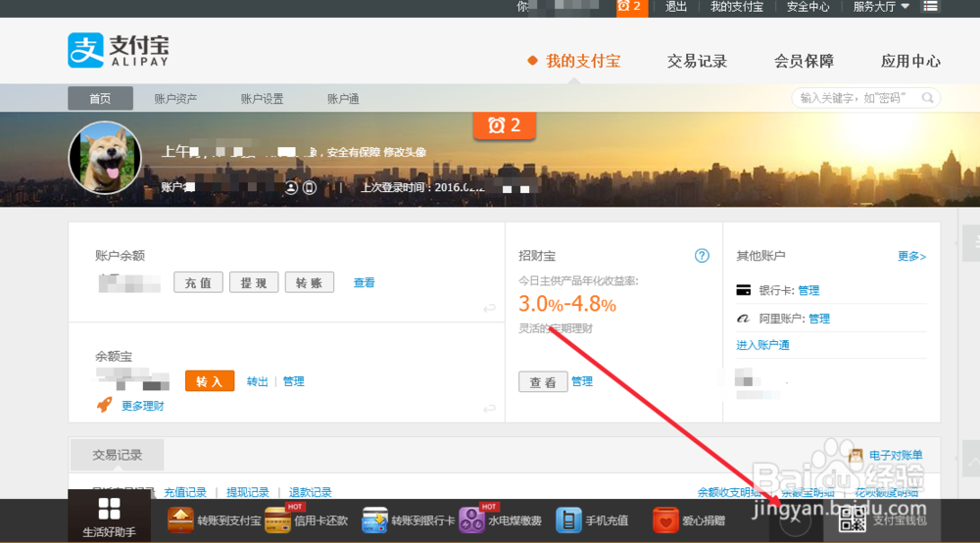Open 更多> in 其他账户
Viewport: 980px width, 543px height.
click(911, 256)
